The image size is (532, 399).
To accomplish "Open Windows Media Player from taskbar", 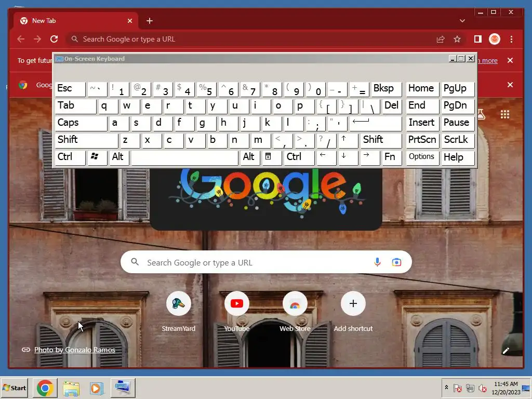I will coord(97,388).
